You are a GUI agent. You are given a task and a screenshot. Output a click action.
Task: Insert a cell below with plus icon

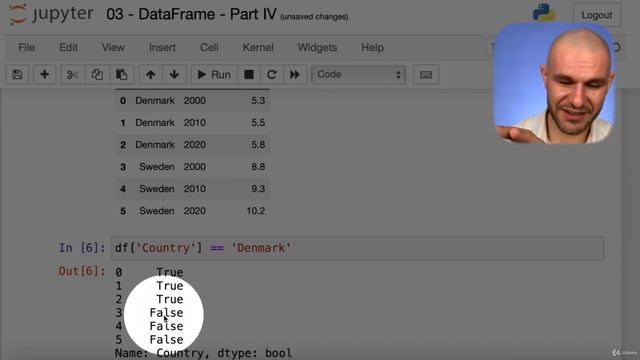tap(44, 74)
